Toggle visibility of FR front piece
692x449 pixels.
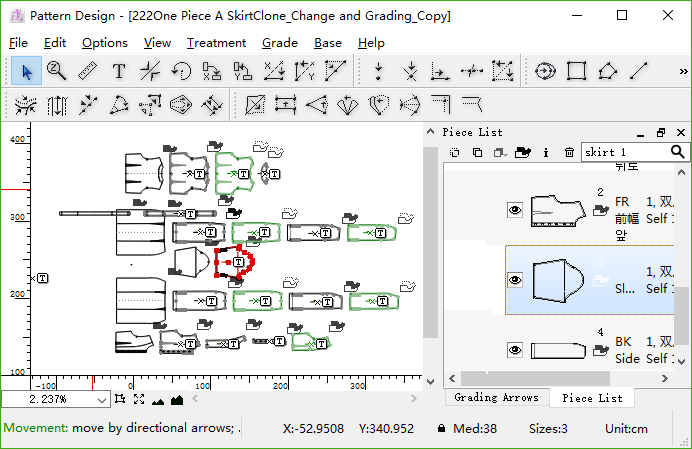point(515,210)
